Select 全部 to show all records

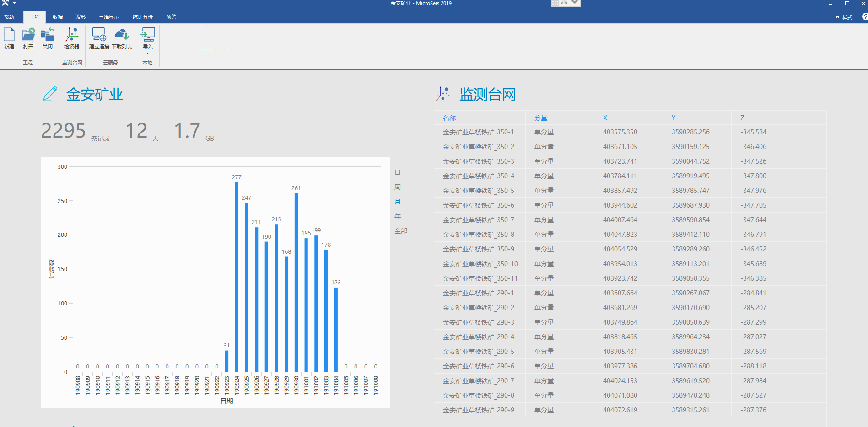click(x=401, y=231)
